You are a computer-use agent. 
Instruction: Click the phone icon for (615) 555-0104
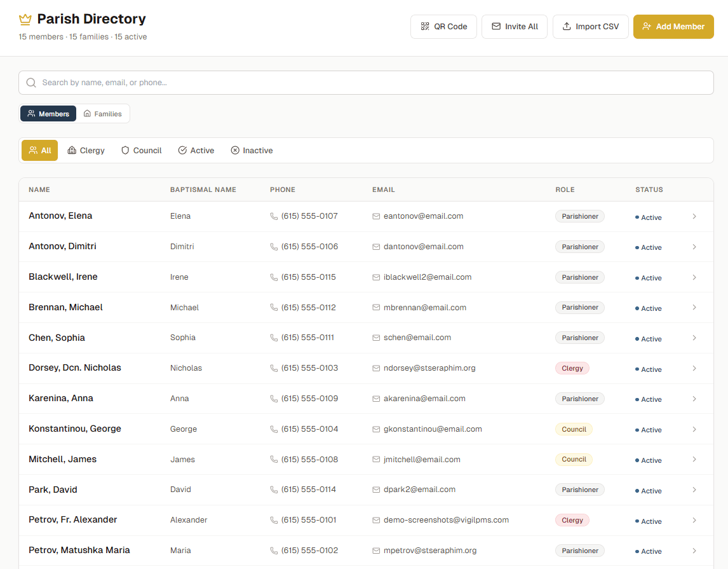[x=274, y=429]
